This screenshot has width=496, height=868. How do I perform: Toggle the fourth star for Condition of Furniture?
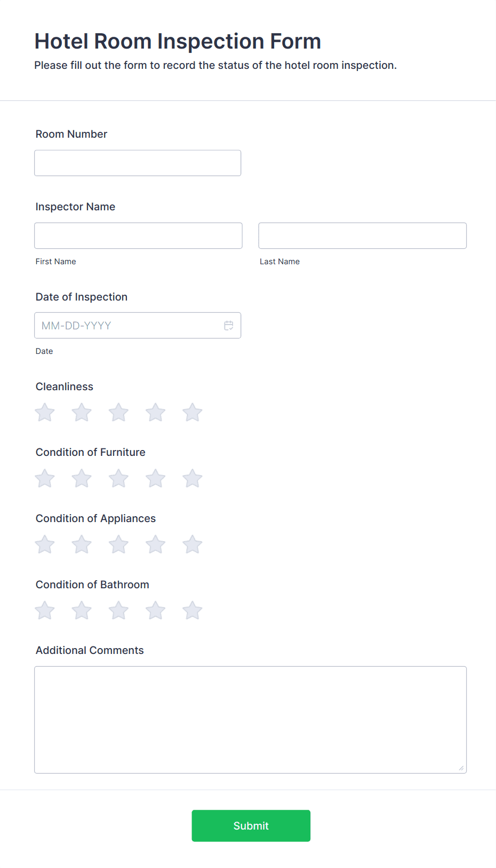(155, 478)
